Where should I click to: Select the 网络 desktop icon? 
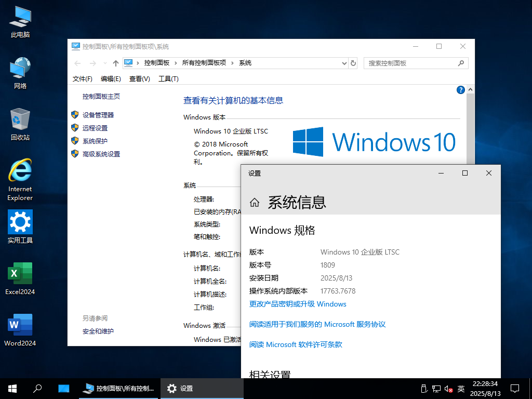(20, 73)
